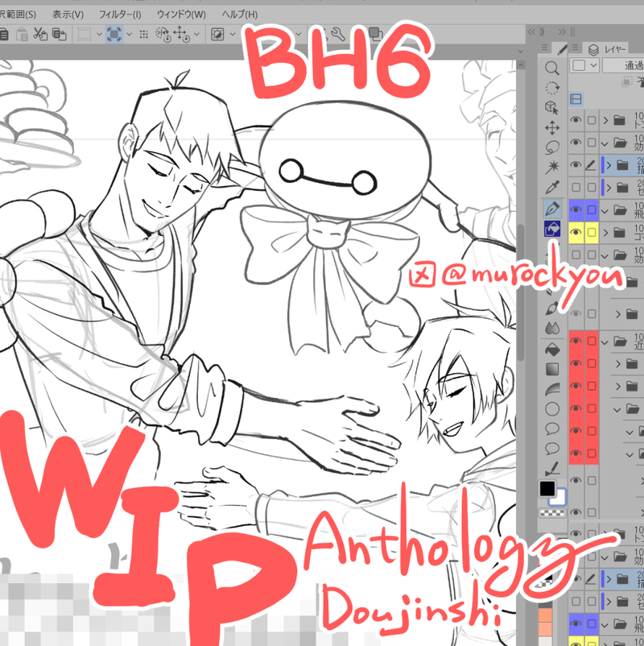Select the Move layer tool

tap(551, 128)
